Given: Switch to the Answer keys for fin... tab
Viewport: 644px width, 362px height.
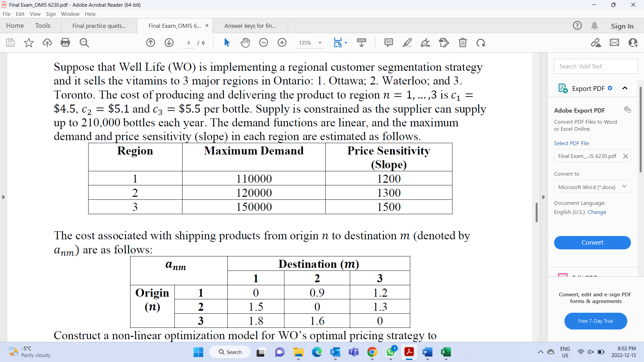Looking at the screenshot, I should click(x=250, y=25).
